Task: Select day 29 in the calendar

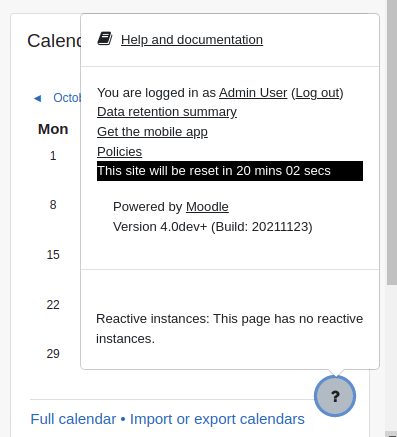Action: [x=53, y=354]
